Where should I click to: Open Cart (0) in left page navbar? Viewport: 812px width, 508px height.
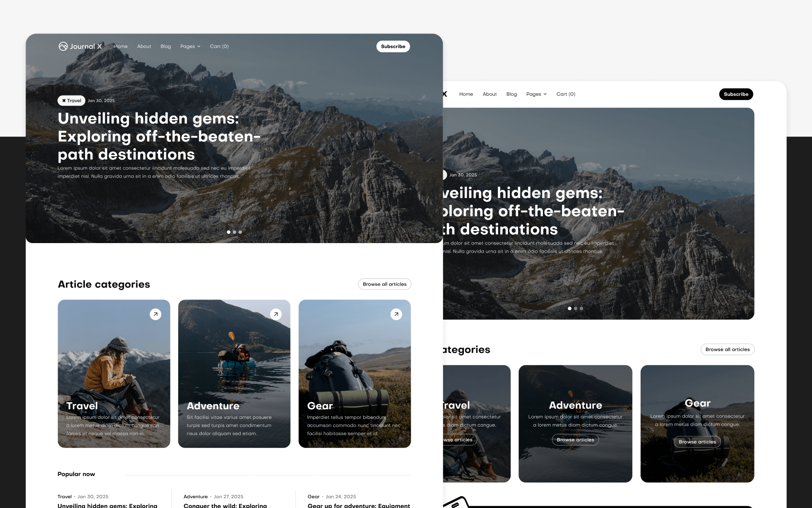[x=219, y=46]
